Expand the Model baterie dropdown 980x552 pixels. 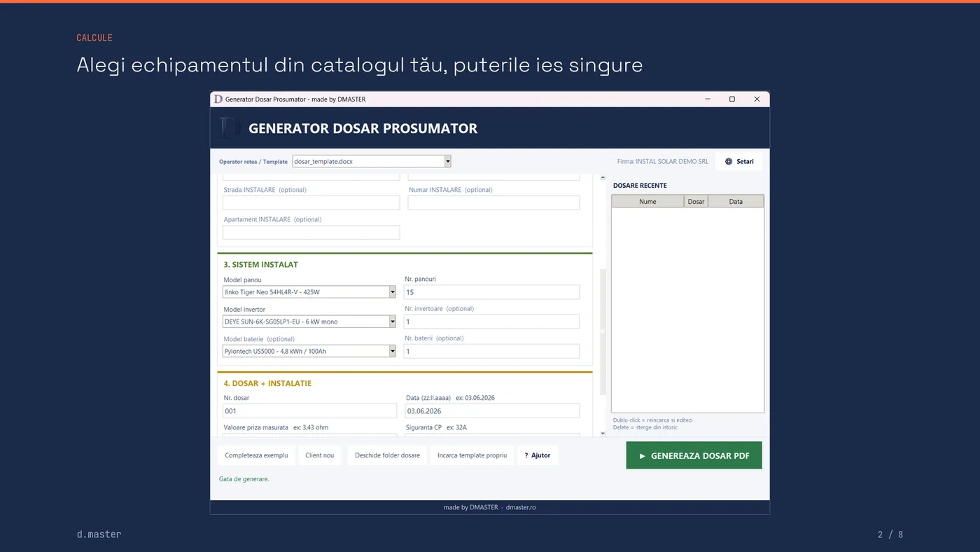pos(392,351)
